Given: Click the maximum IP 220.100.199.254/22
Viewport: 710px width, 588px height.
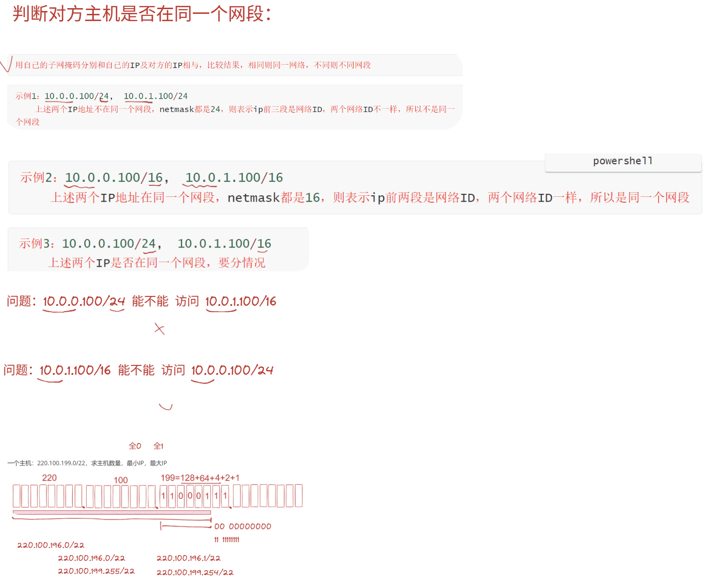Looking at the screenshot, I should tap(195, 572).
